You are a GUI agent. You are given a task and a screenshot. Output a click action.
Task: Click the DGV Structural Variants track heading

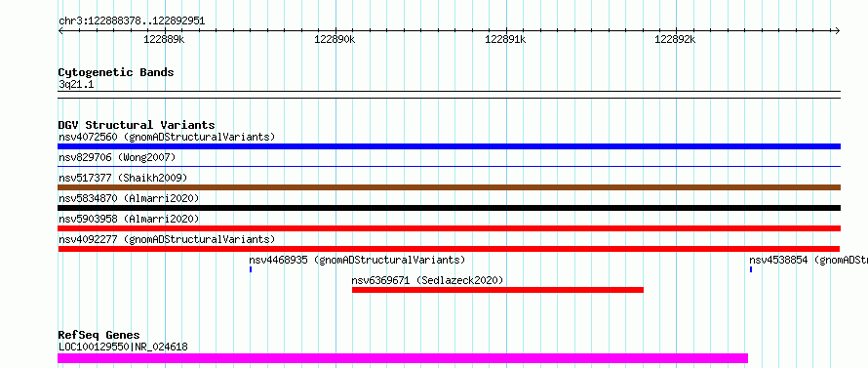click(137, 125)
